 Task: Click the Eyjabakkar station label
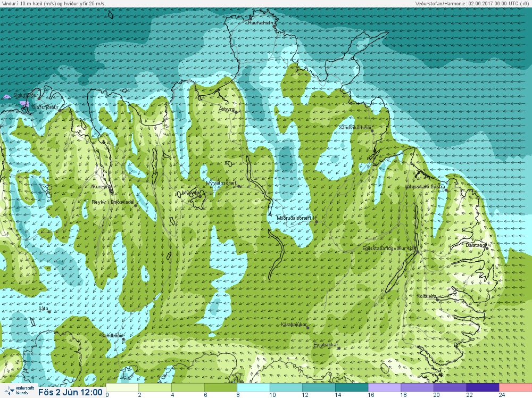point(326,345)
